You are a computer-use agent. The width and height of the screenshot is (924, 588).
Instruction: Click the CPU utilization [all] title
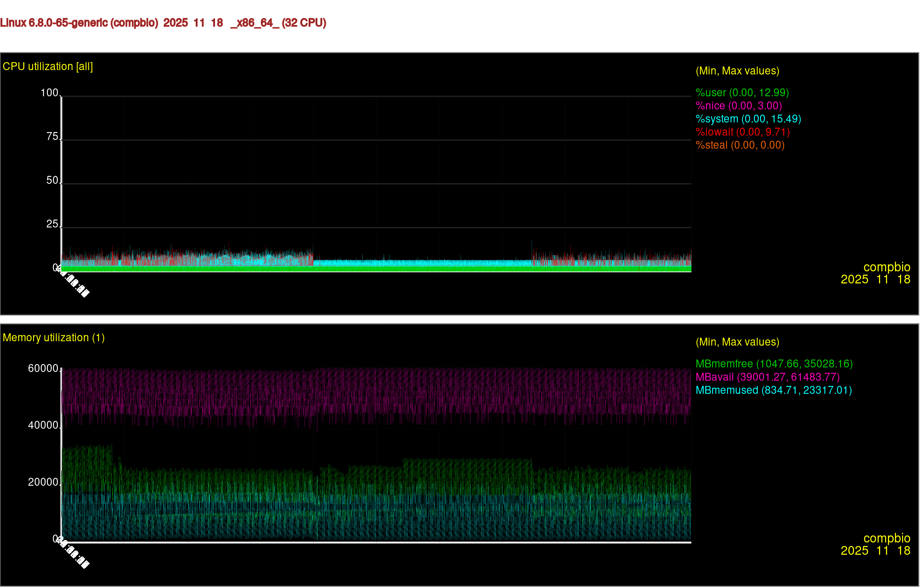point(48,67)
